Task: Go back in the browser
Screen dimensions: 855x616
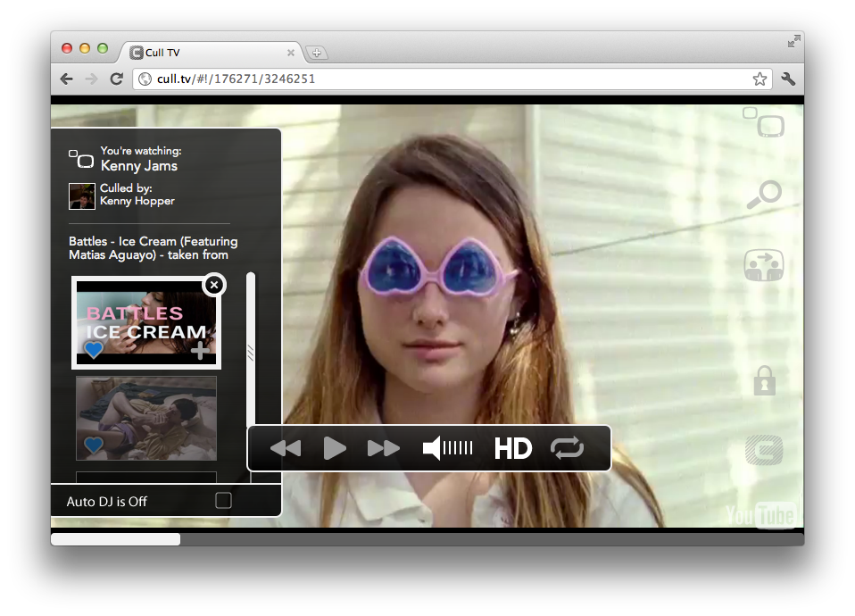Action: (x=67, y=79)
